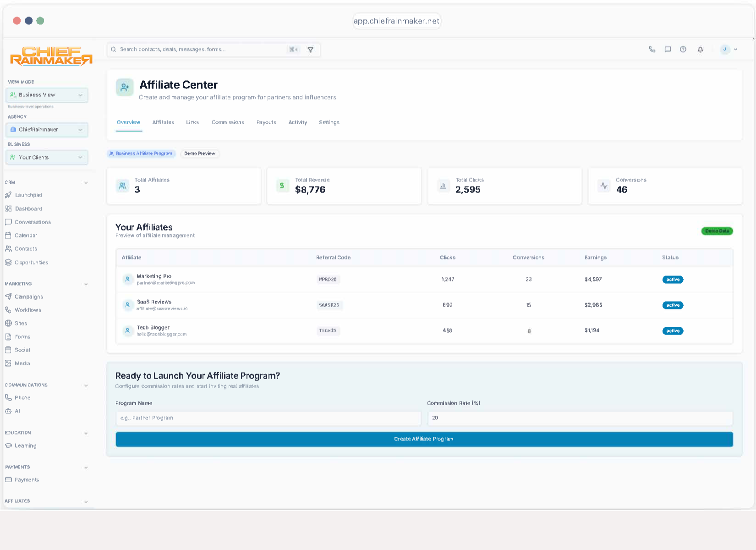Collapse the CRM sidebar section
This screenshot has width=756, height=550.
[86, 182]
